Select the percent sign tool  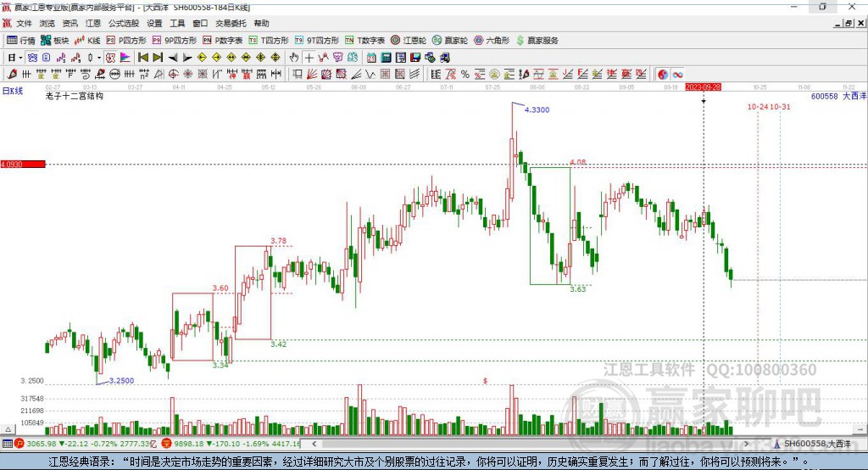(x=465, y=75)
